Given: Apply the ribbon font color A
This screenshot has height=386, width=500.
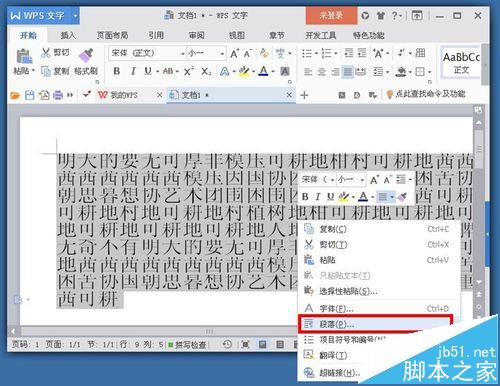Looking at the screenshot, I should [x=264, y=71].
